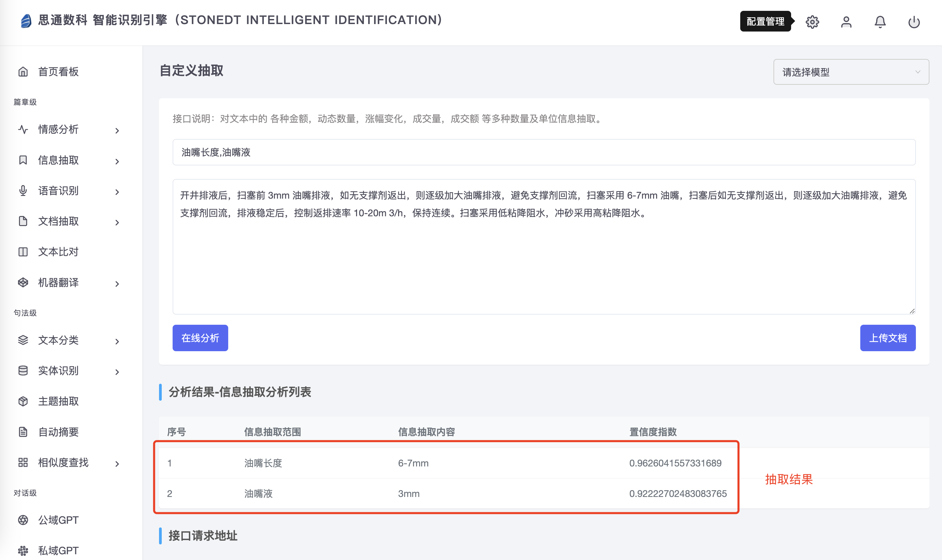
Task: Click the power logout icon
Action: (x=914, y=22)
